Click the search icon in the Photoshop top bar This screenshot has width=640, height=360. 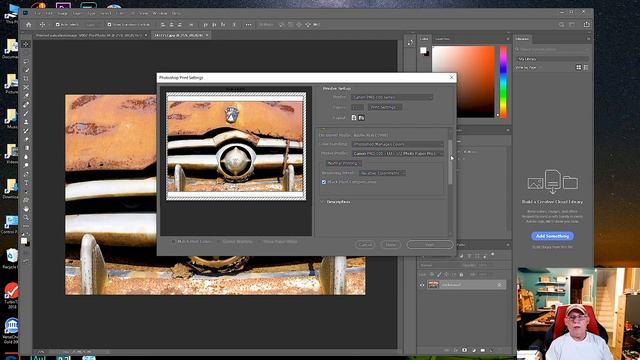click(x=561, y=24)
